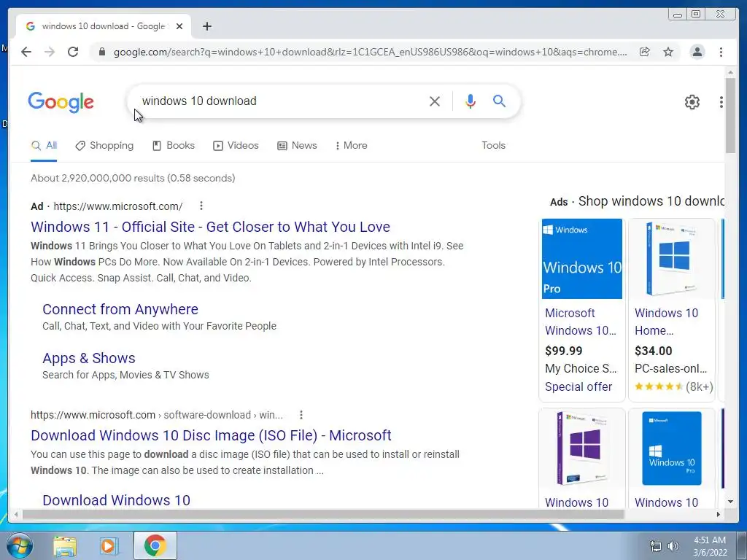Screen dimensions: 747x560
Task: Start voice search with microphone
Action: click(x=471, y=101)
